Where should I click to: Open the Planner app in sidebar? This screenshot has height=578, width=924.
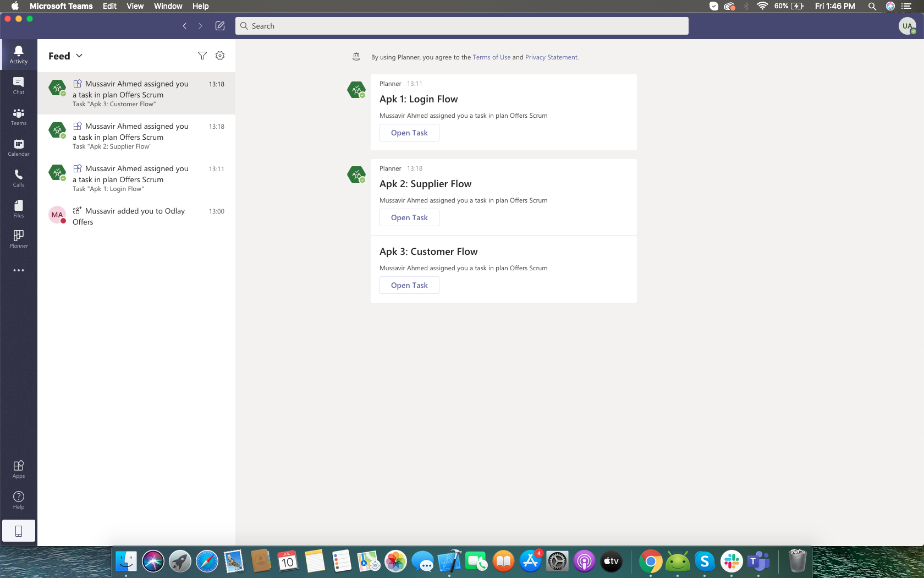point(18,239)
